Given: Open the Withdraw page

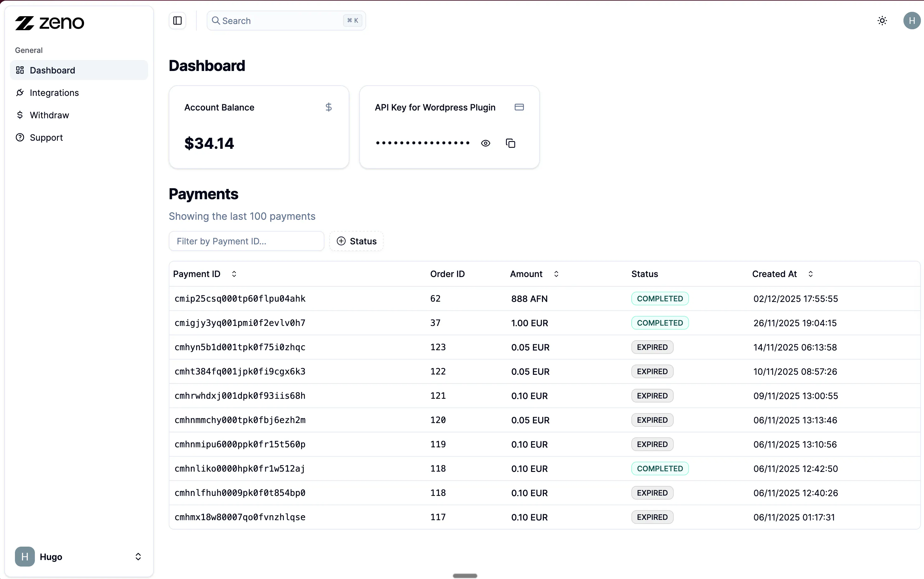Looking at the screenshot, I should coord(79,115).
